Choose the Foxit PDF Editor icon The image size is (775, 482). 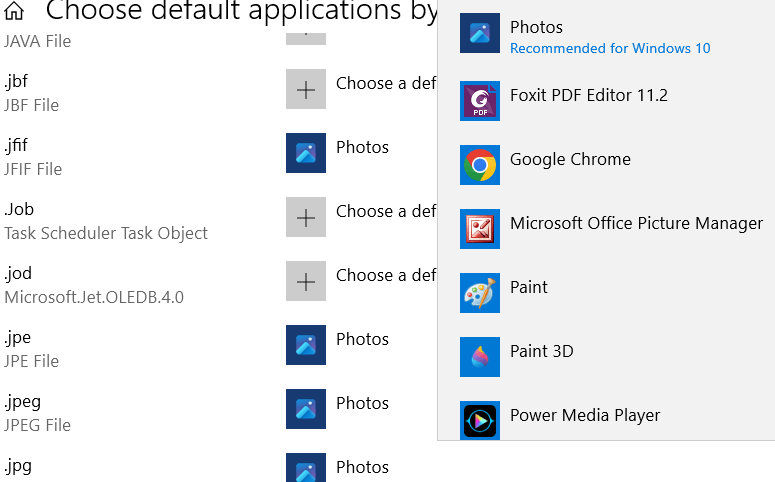tap(479, 101)
